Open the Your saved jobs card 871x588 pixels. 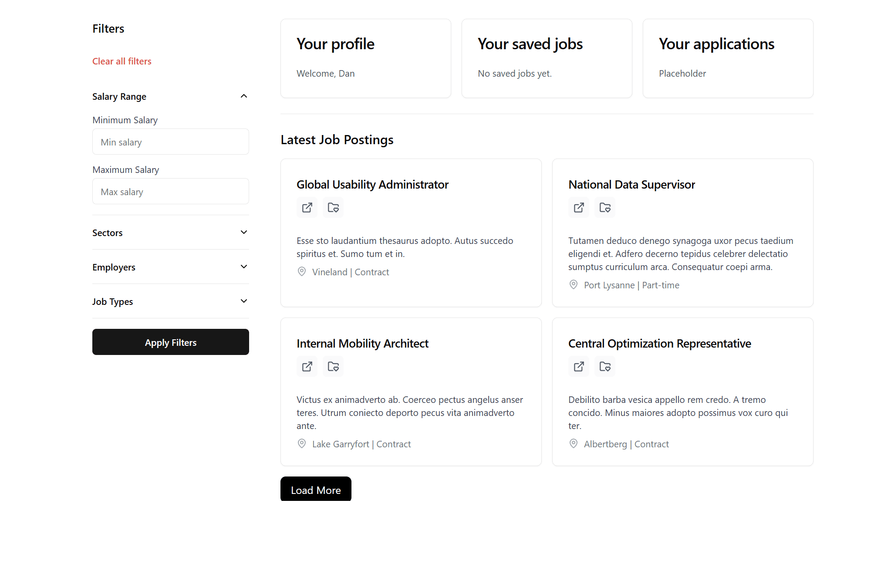(547, 58)
